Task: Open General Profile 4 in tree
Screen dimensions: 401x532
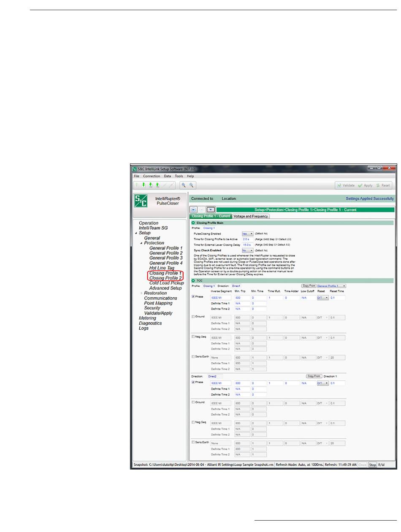Action: point(166,263)
